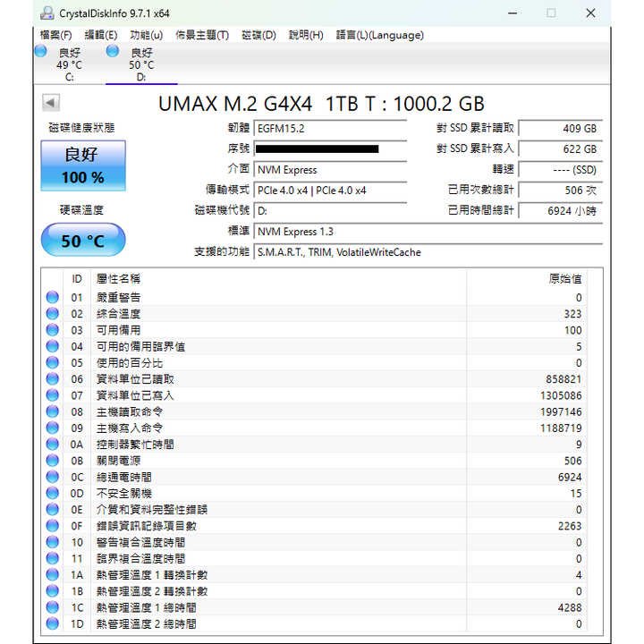Click the status orb of attribute 10 警告複合溫度時間

click(53, 542)
